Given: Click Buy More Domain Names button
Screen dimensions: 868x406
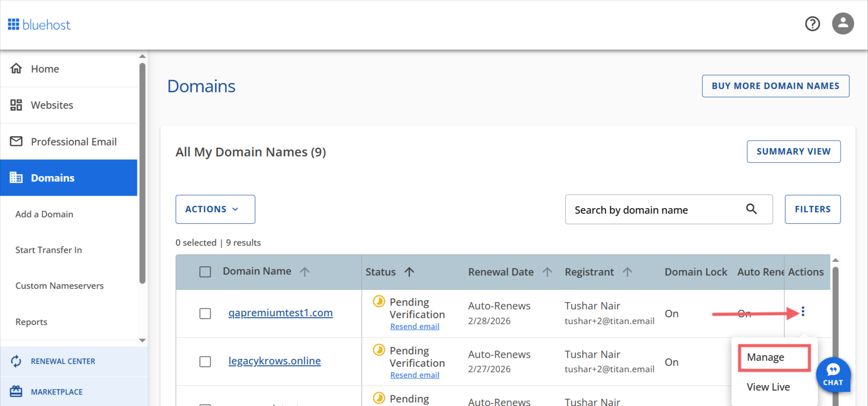Looking at the screenshot, I should pos(776,86).
